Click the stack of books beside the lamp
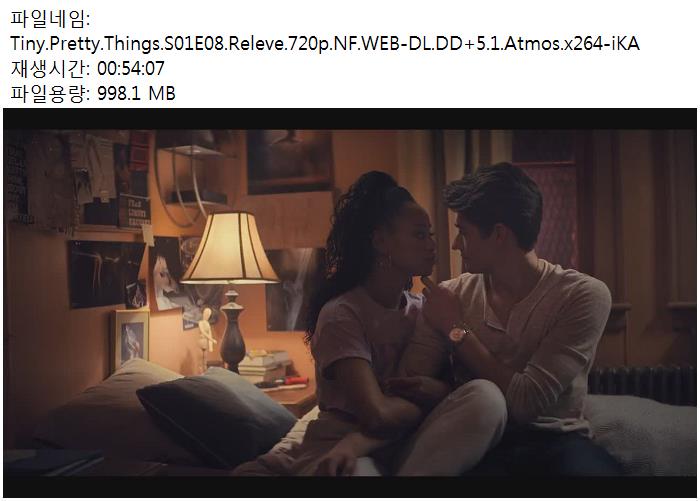The width and height of the screenshot is (700, 501). pos(264,367)
